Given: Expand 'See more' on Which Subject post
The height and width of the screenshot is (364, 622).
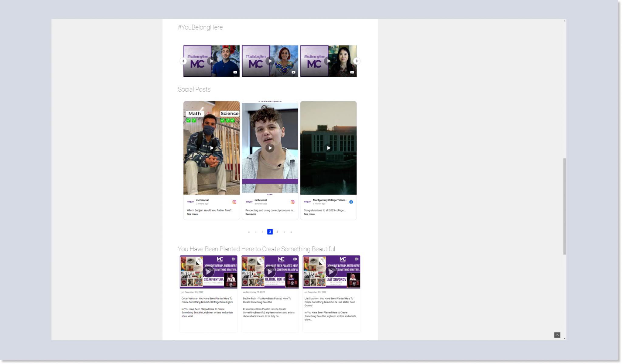Looking at the screenshot, I should [x=192, y=214].
